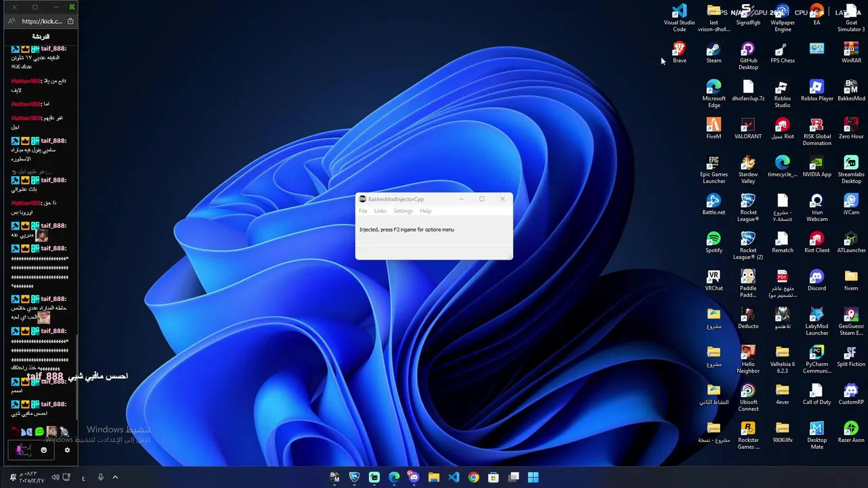
Task: Select the Ubisoft Connect desktop icon
Action: pyautogui.click(x=748, y=397)
